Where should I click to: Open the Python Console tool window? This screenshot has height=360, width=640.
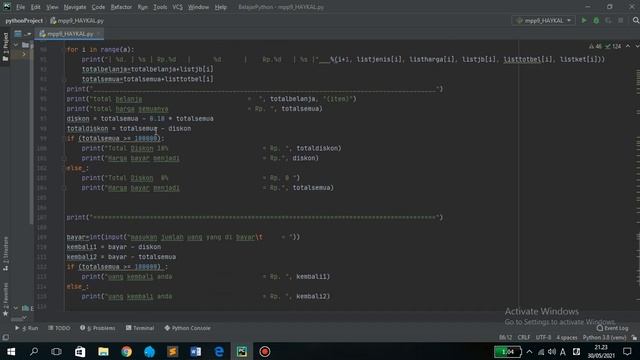click(x=187, y=328)
